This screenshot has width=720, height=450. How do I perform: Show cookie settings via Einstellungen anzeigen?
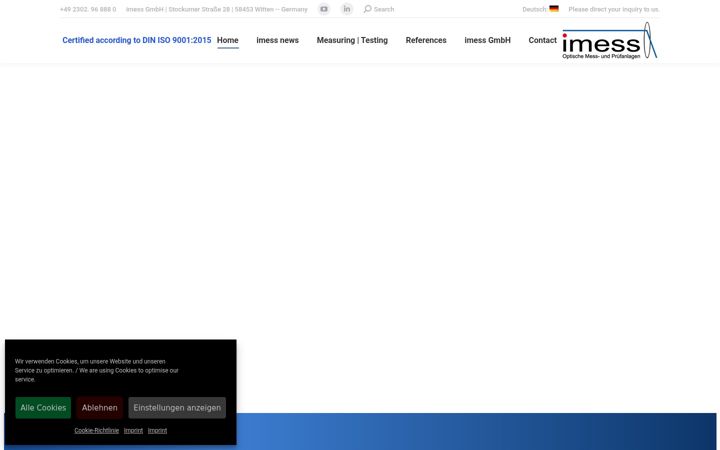click(x=177, y=408)
